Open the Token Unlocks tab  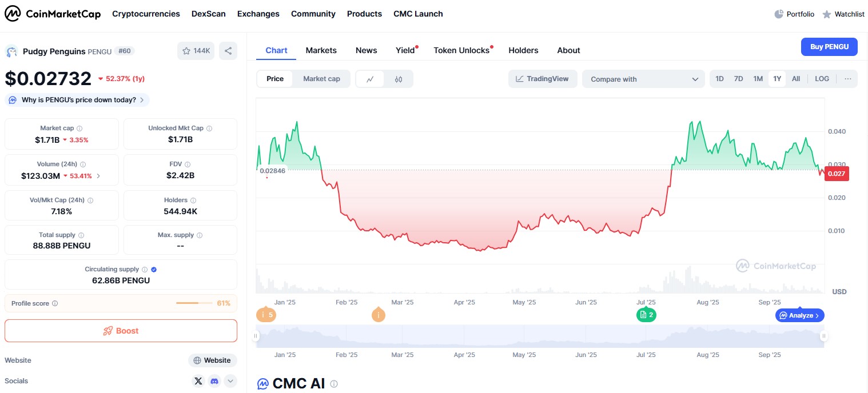click(461, 50)
